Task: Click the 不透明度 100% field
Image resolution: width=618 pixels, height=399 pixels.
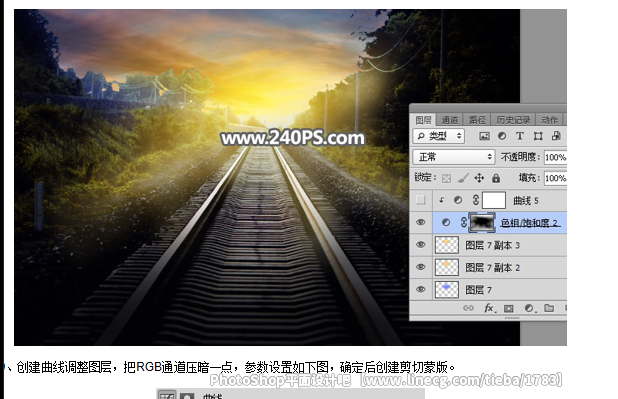Action: (x=555, y=157)
